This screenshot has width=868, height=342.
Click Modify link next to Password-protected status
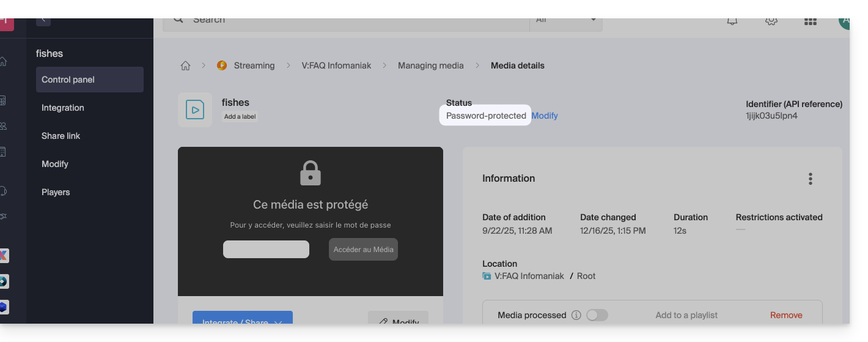click(x=545, y=116)
